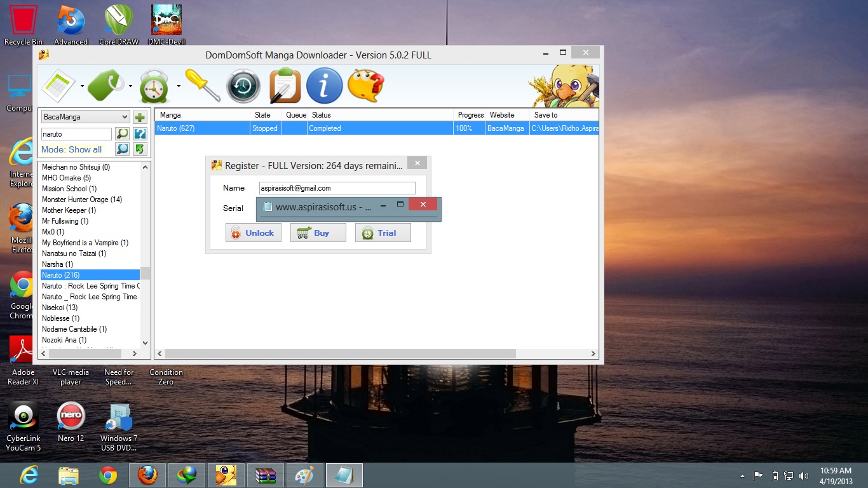This screenshot has width=868, height=488.
Task: Open File Explorer from the taskbar
Action: [68, 475]
